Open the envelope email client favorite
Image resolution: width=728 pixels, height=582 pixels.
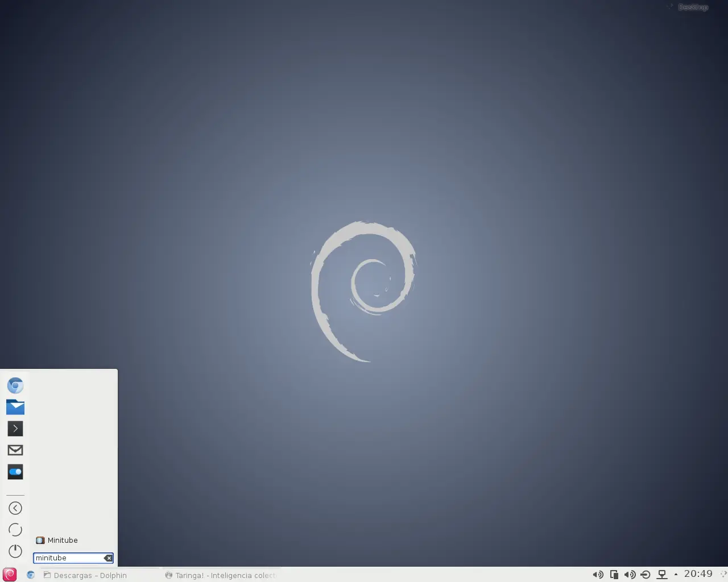point(15,450)
